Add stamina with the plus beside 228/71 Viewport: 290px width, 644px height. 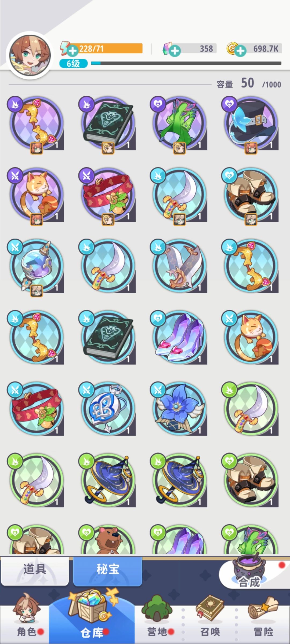click(72, 51)
